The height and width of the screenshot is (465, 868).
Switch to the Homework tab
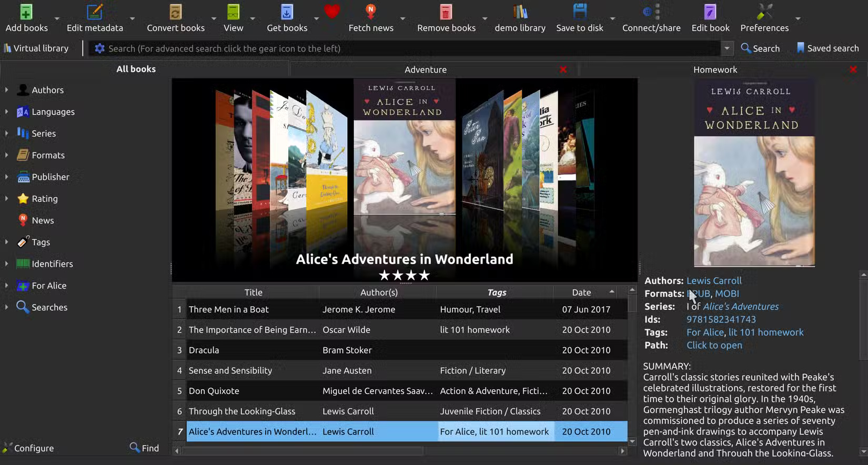tap(714, 69)
